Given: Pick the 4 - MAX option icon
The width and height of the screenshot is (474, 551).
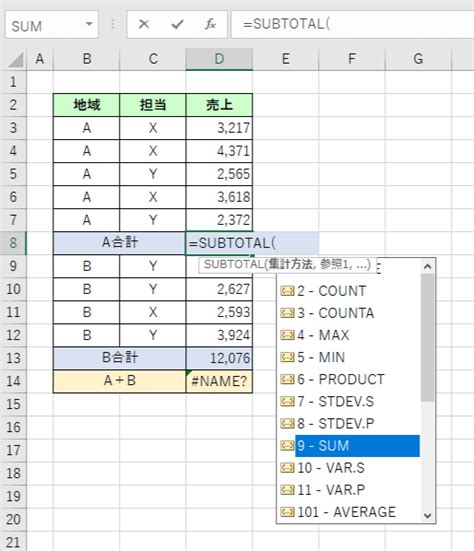Looking at the screenshot, I should pyautogui.click(x=287, y=335).
